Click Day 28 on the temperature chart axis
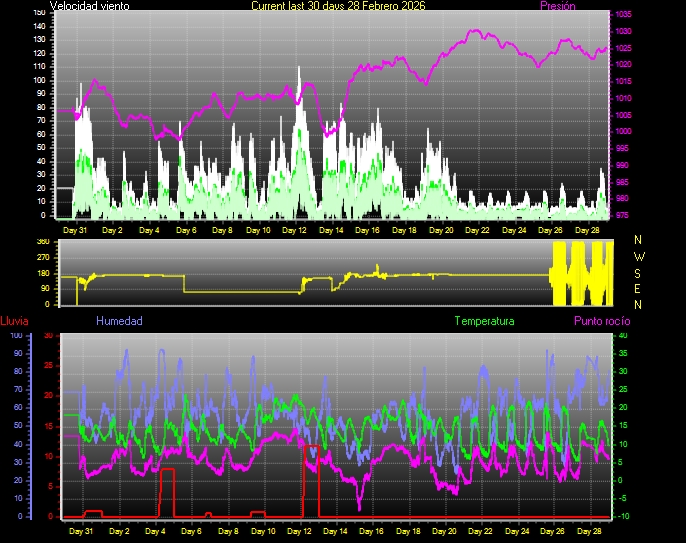686x543 pixels. (587, 531)
